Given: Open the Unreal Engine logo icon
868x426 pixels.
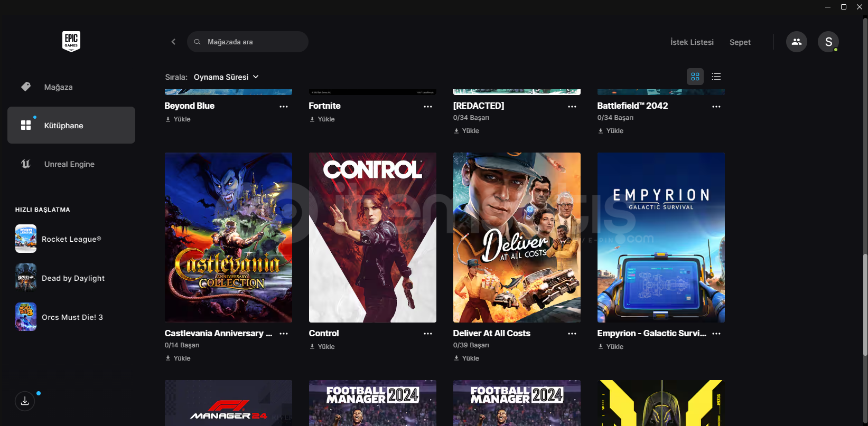Looking at the screenshot, I should 26,164.
